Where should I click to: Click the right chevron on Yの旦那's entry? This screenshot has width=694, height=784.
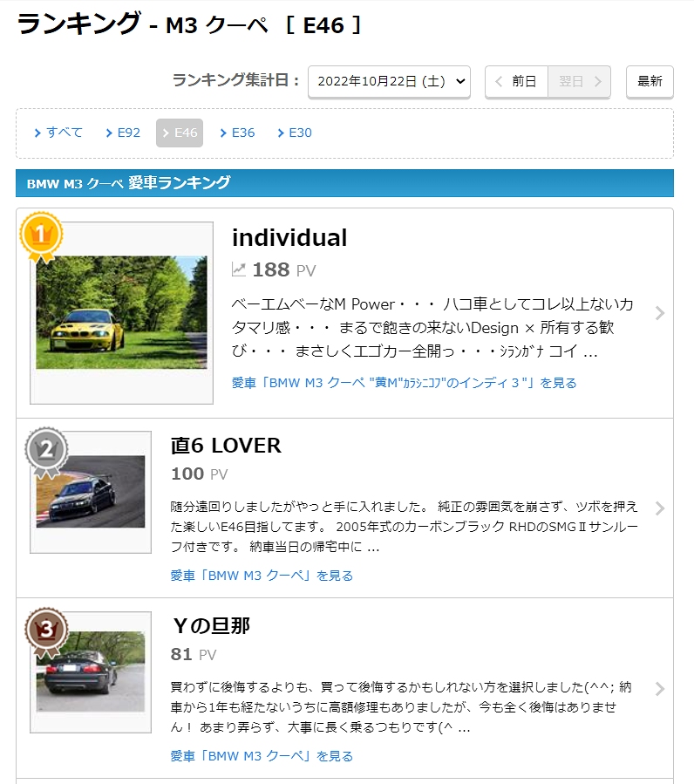[x=660, y=688]
